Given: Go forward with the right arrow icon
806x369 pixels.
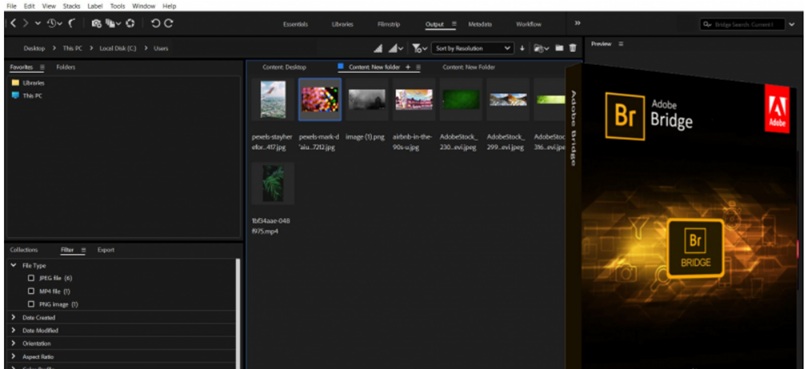Looking at the screenshot, I should point(25,23).
